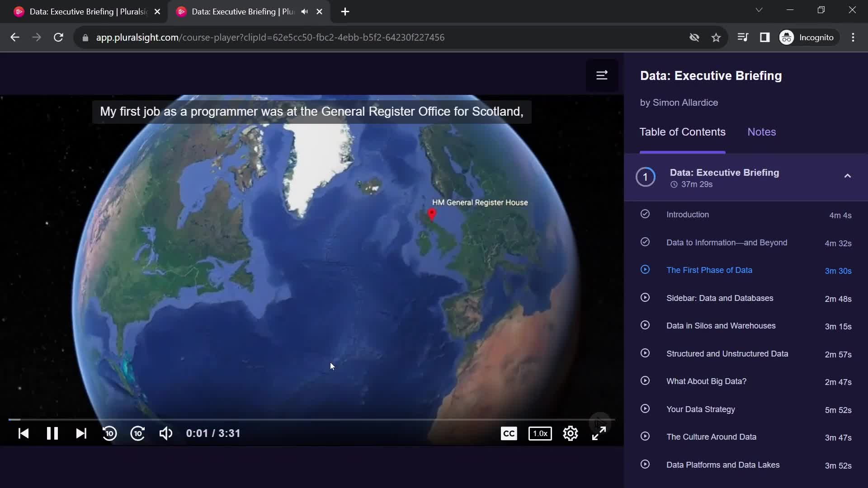Click the skip forward 10 seconds icon
This screenshot has width=868, height=488.
coord(138,433)
